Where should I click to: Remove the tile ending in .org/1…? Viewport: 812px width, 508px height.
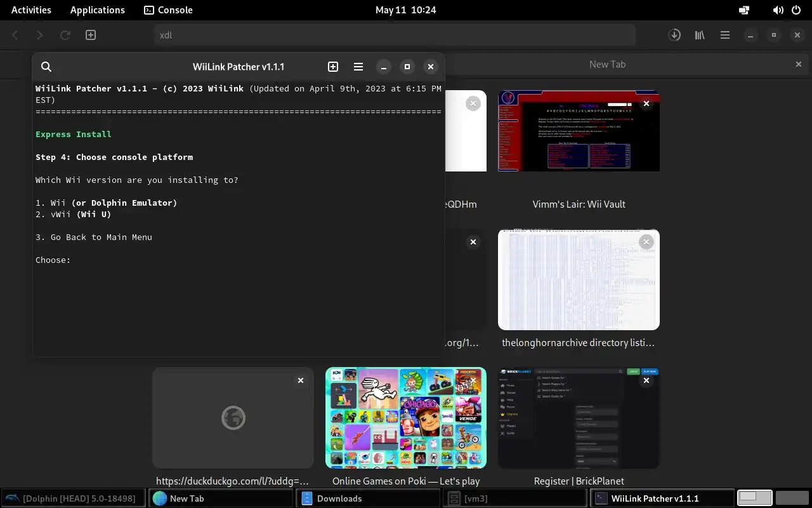(473, 242)
